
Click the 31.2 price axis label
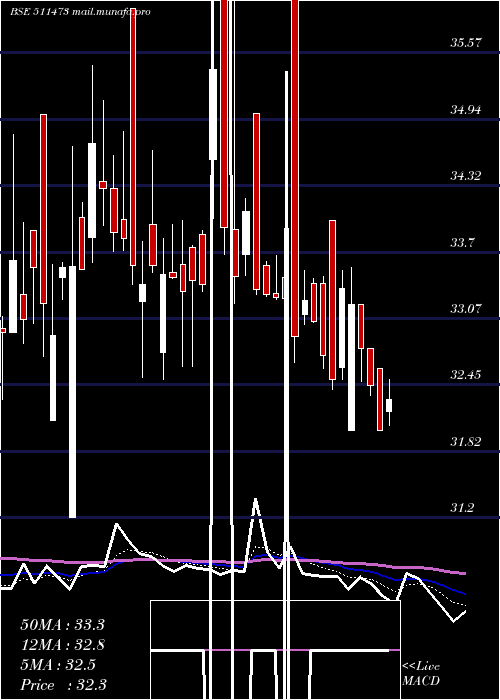click(462, 508)
